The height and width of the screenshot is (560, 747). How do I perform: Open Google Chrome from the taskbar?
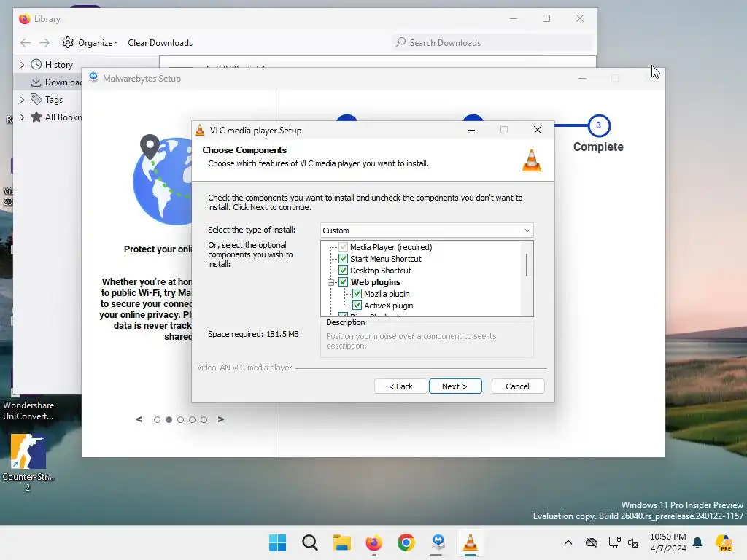[406, 542]
